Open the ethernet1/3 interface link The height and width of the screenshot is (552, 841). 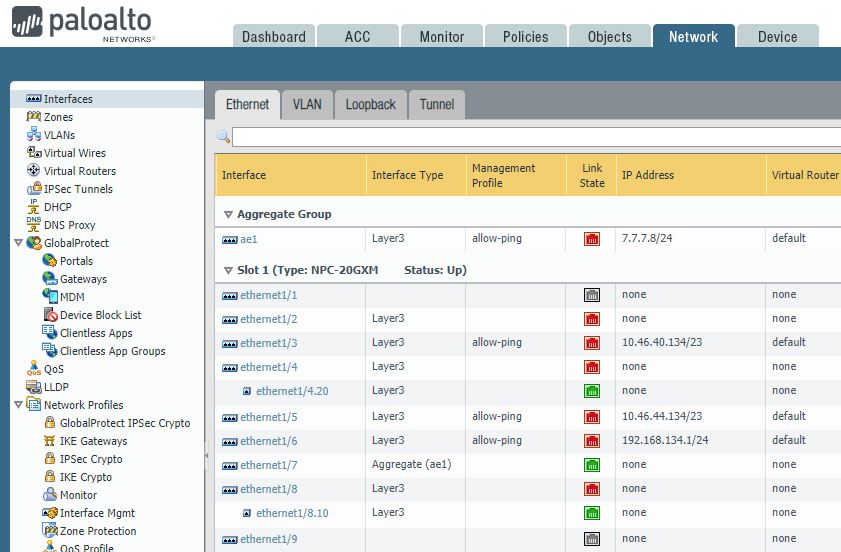[x=268, y=343]
